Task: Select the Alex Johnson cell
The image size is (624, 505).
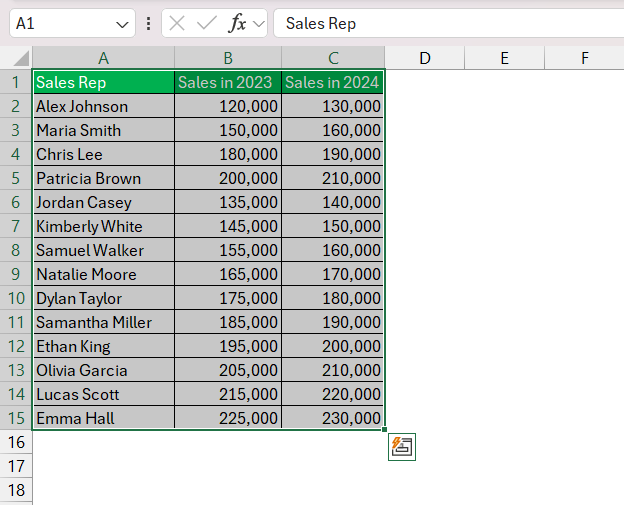Action: 103,106
